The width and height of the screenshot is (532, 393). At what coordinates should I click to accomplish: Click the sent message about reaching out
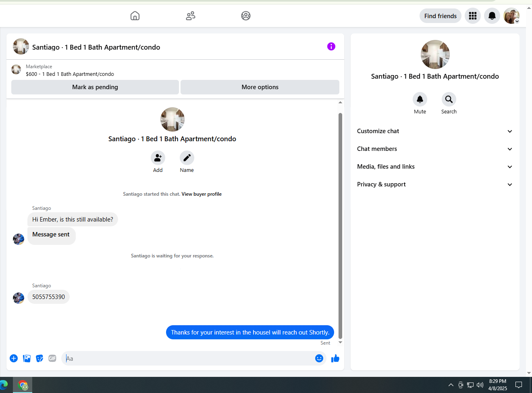point(250,332)
